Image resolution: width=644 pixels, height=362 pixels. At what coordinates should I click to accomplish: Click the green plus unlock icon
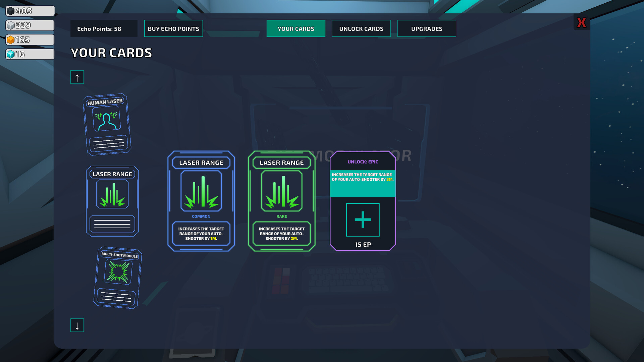pos(363,220)
